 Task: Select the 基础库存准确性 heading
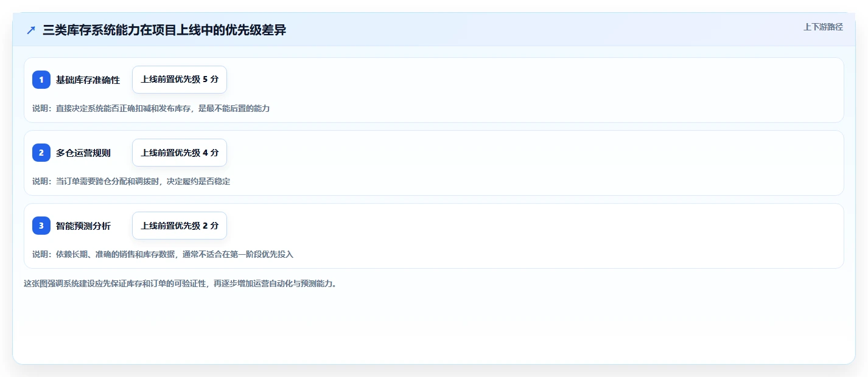tap(88, 80)
